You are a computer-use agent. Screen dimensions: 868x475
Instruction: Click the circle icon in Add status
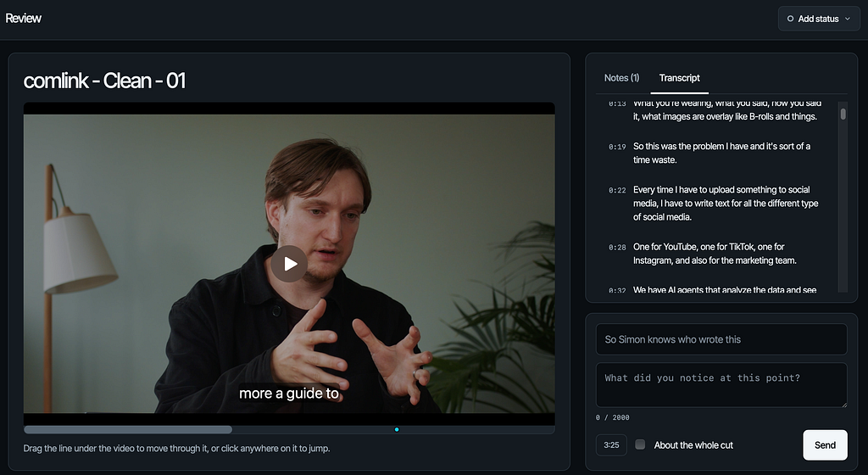click(x=790, y=19)
